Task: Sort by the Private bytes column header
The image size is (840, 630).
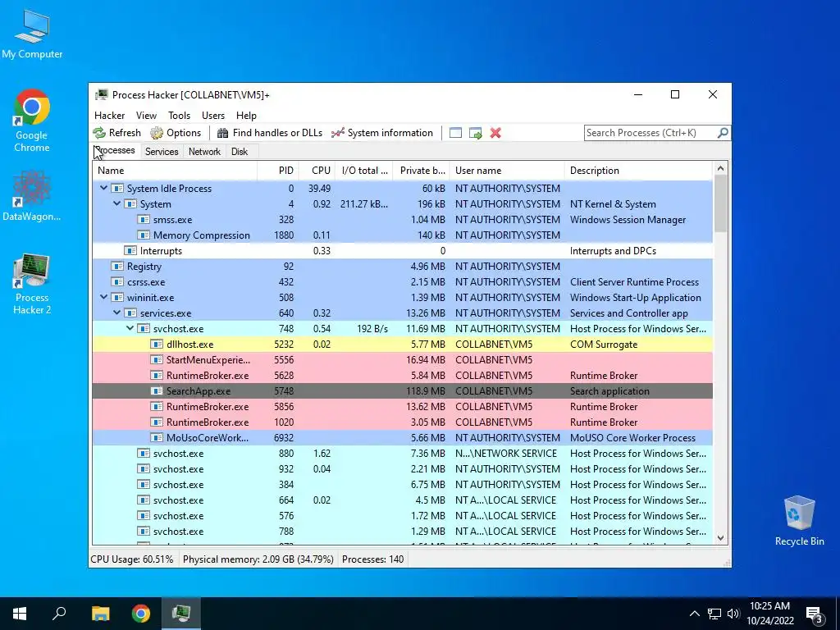Action: click(x=421, y=171)
